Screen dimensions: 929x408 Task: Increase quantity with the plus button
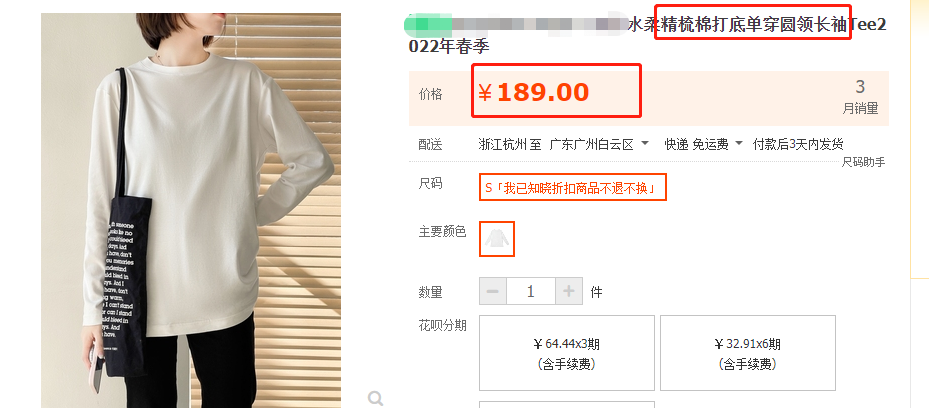[569, 291]
